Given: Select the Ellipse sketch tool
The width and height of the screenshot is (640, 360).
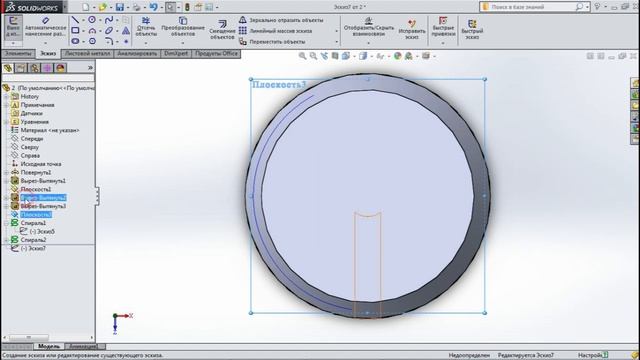Looking at the screenshot, I should pos(109,30).
